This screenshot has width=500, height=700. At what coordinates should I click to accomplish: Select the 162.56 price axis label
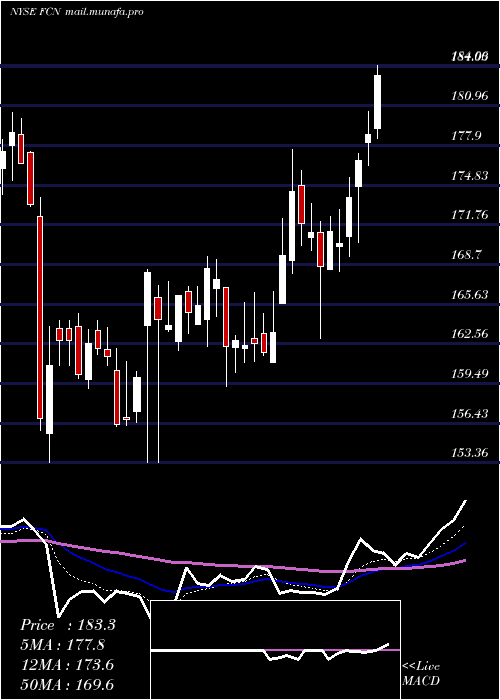click(470, 334)
